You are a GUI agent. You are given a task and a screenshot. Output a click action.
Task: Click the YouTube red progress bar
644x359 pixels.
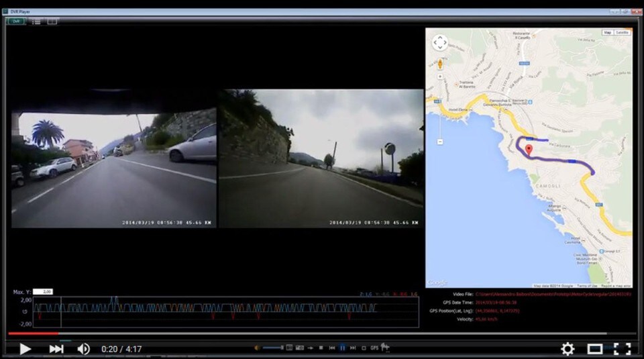34,333
